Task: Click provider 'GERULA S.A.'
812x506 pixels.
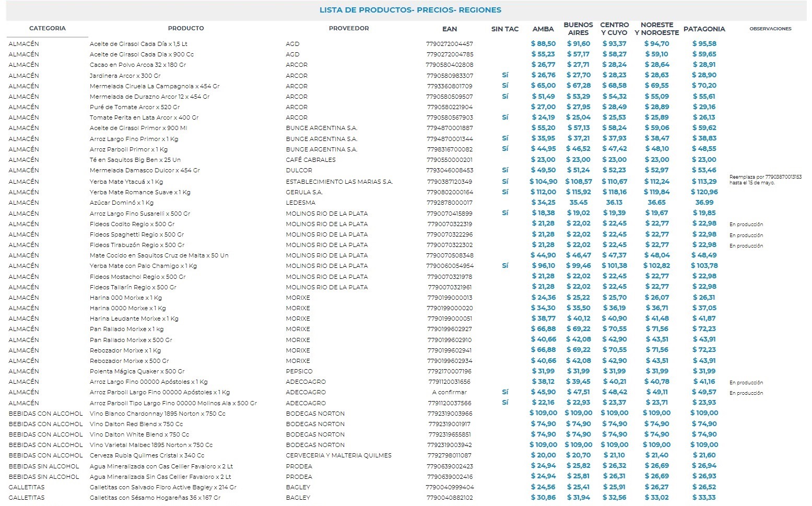Action: [304, 192]
